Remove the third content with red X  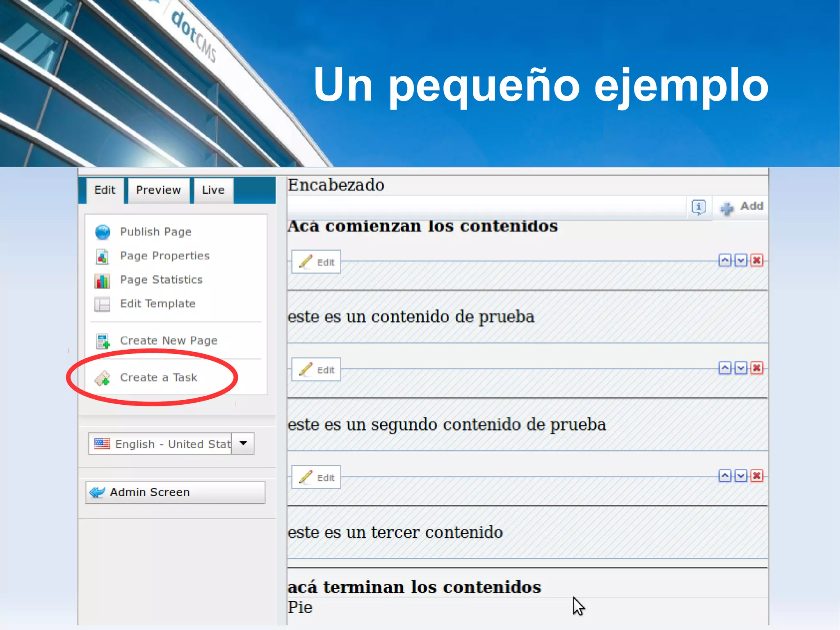point(757,476)
